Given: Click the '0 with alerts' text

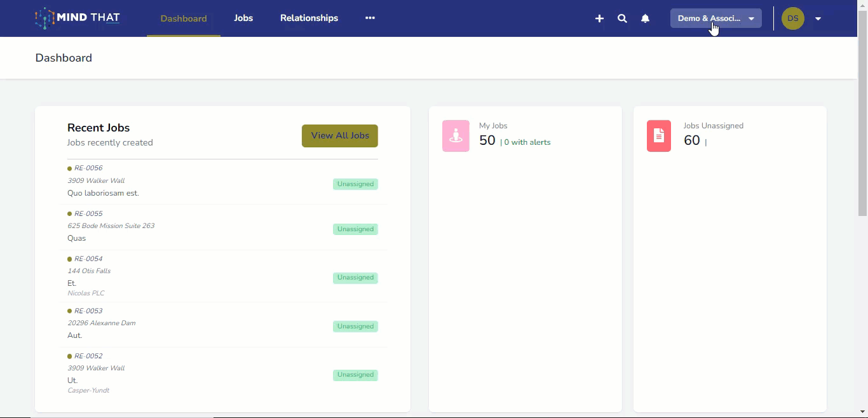Looking at the screenshot, I should click(x=527, y=142).
